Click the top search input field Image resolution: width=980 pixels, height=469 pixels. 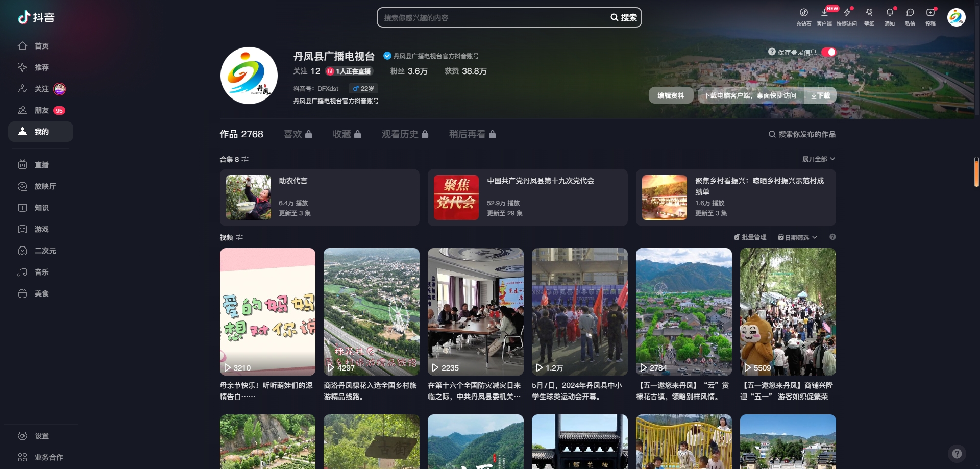pos(493,17)
